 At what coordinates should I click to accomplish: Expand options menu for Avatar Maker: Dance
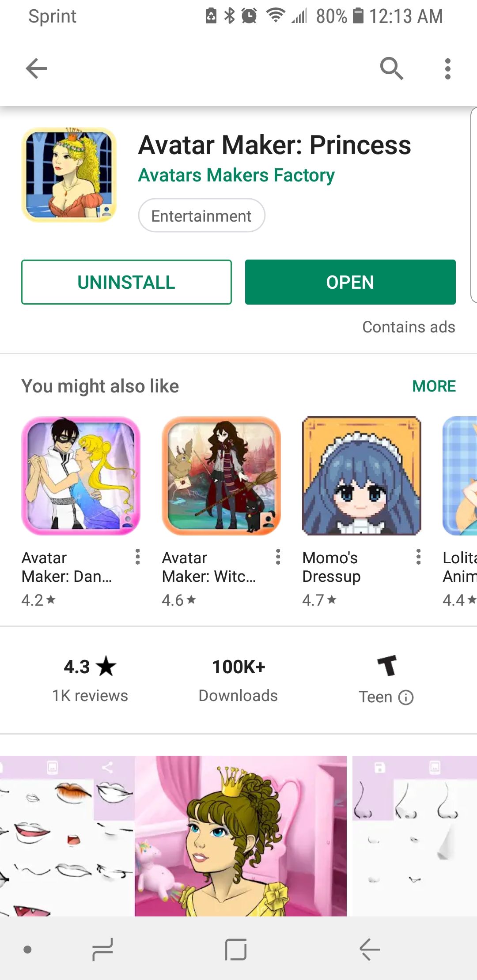138,557
